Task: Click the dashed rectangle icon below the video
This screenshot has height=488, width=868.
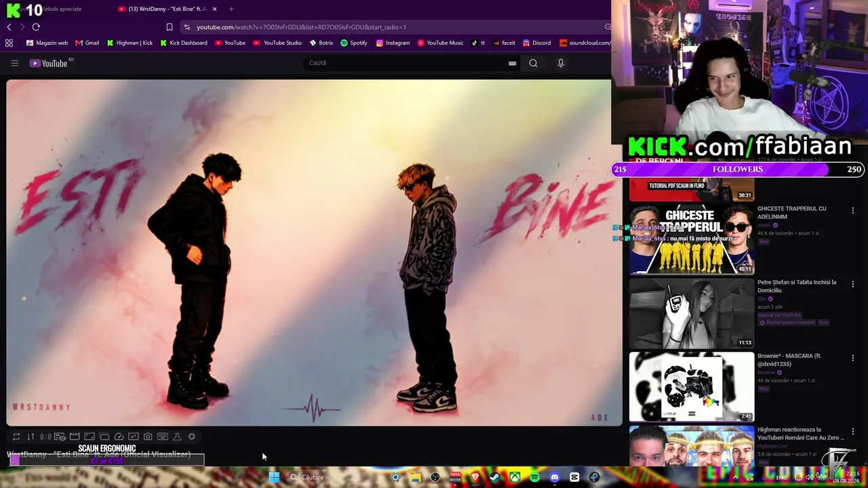Action: (x=104, y=437)
